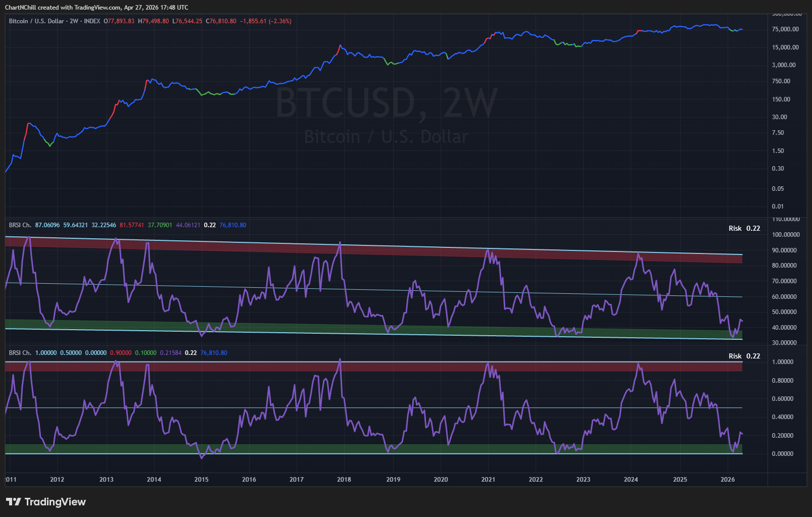812x517 pixels.
Task: Click the red legend value 81.57741
Action: tap(132, 225)
